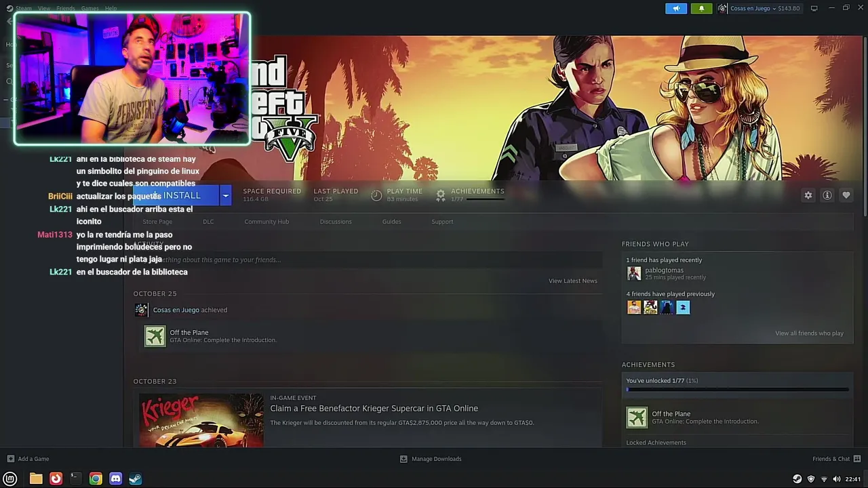Click the OCTOBER 25 date heading
The height and width of the screenshot is (488, 868).
[x=155, y=293]
